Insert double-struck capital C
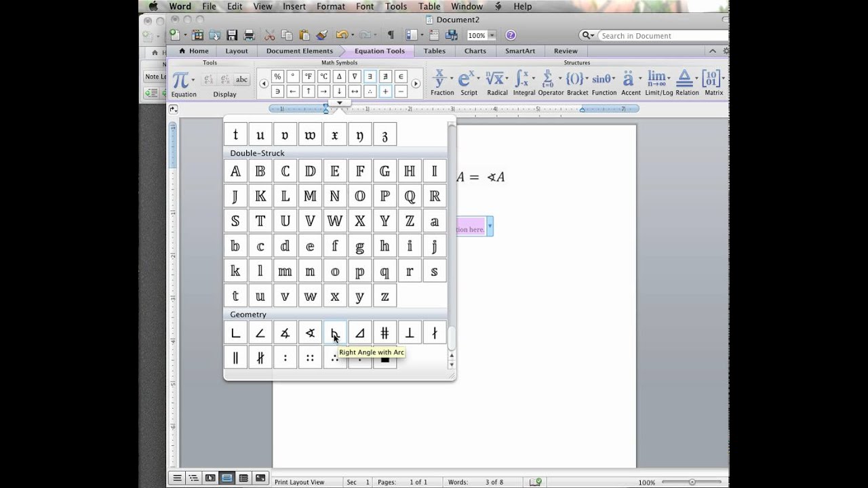868x488 pixels. click(x=285, y=171)
